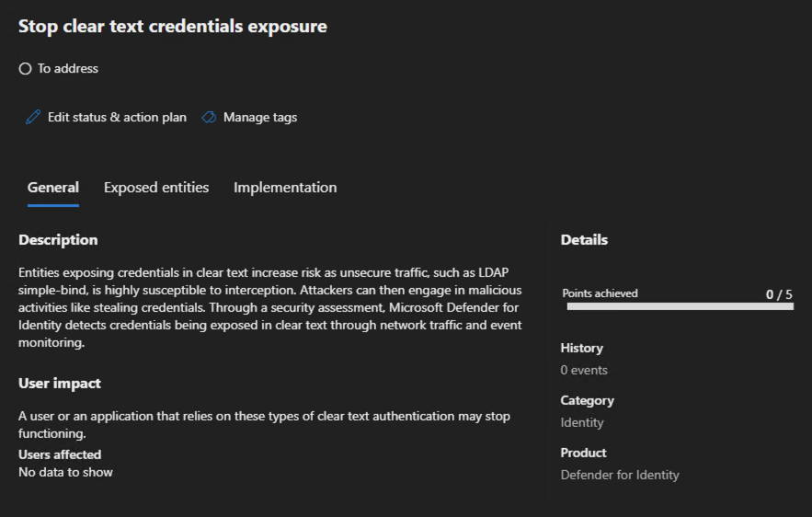Image resolution: width=812 pixels, height=517 pixels.
Task: Click the Identity category value
Action: 582,422
